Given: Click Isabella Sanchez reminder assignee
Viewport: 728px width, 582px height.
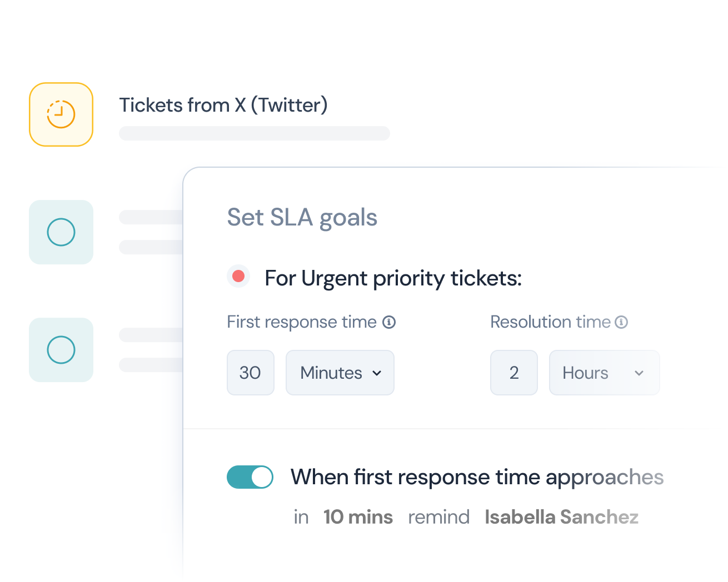Looking at the screenshot, I should (x=561, y=516).
